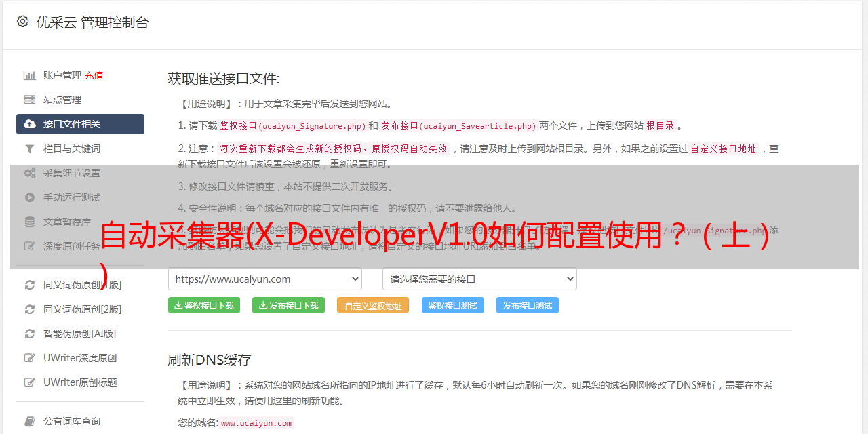Click the 优采云 管理控制台 title
The height and width of the screenshot is (434, 868).
click(x=92, y=22)
